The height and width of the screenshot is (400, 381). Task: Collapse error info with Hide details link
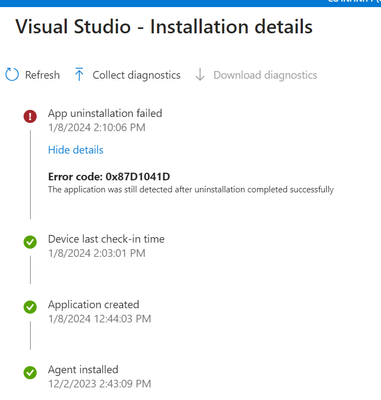(76, 150)
